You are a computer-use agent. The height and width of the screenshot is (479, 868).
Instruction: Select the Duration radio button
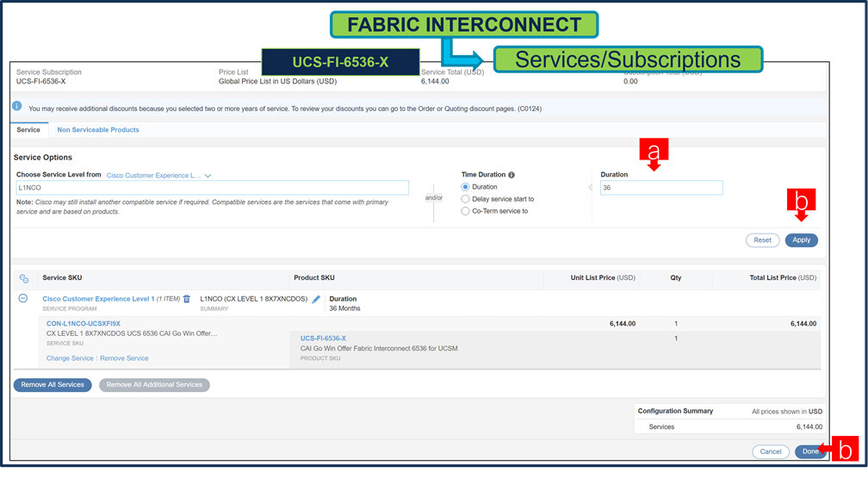(466, 187)
